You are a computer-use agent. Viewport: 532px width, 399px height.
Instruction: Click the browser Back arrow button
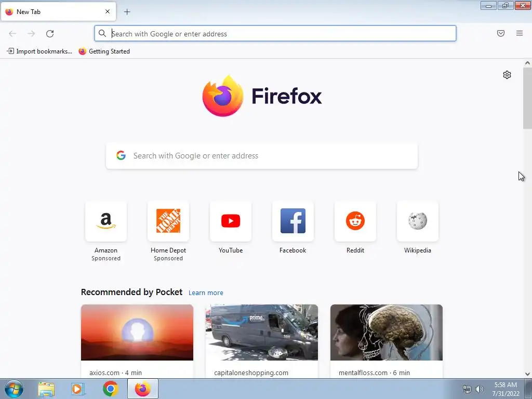[x=12, y=34]
